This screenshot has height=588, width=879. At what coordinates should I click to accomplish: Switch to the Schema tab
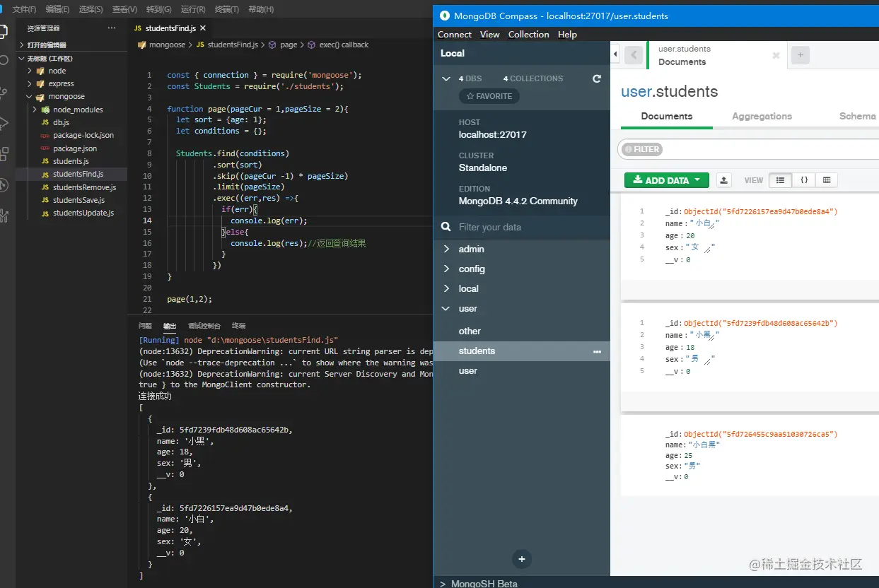(x=857, y=116)
